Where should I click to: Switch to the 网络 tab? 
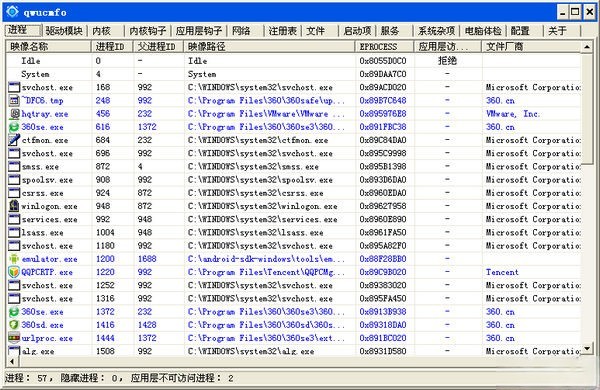[245, 31]
